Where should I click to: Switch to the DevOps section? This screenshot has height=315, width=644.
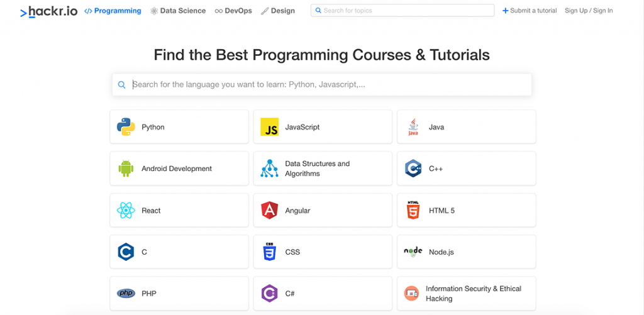pyautogui.click(x=233, y=11)
